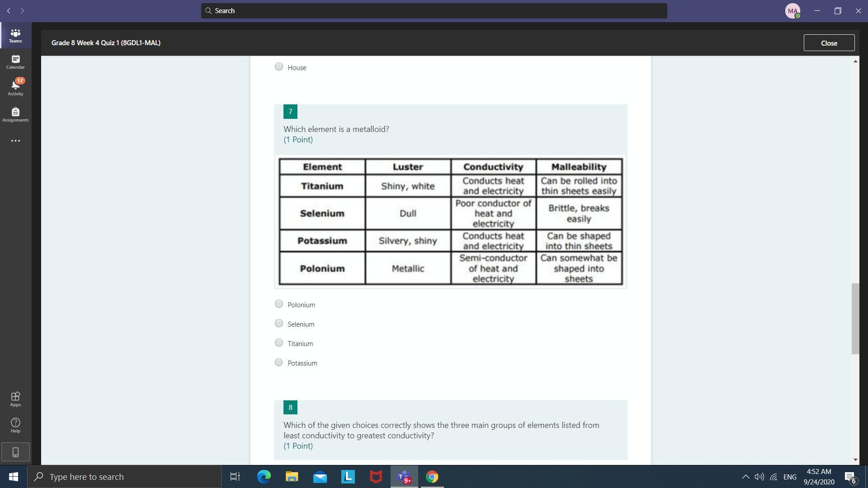Open the Calendar in sidebar
The width and height of the screenshot is (868, 488).
point(15,62)
